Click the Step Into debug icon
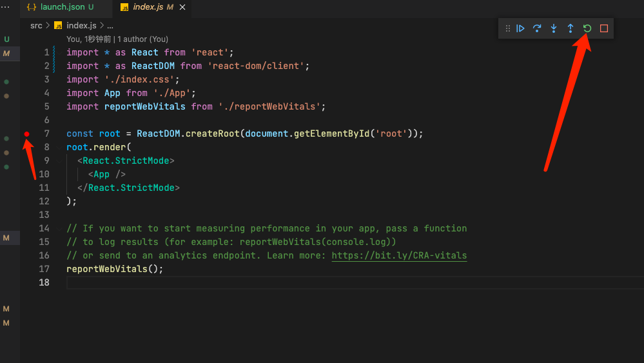Viewport: 644px width, 363px height. [554, 28]
